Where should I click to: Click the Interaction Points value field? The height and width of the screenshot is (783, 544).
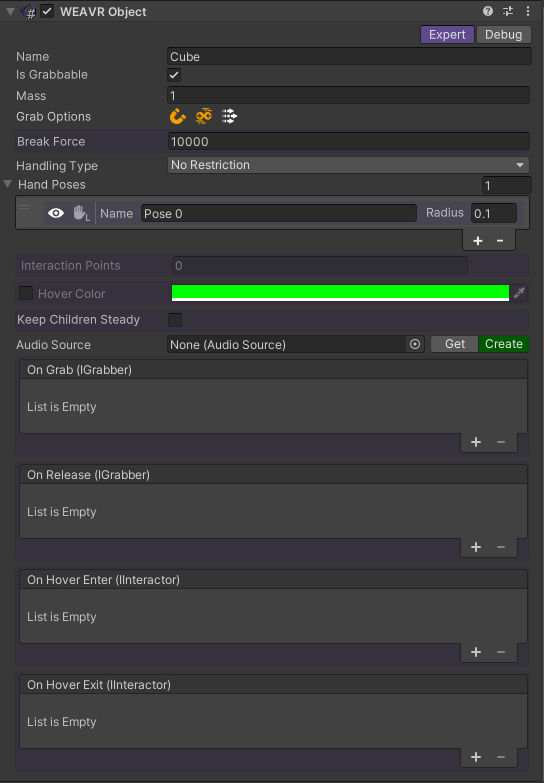tap(320, 265)
